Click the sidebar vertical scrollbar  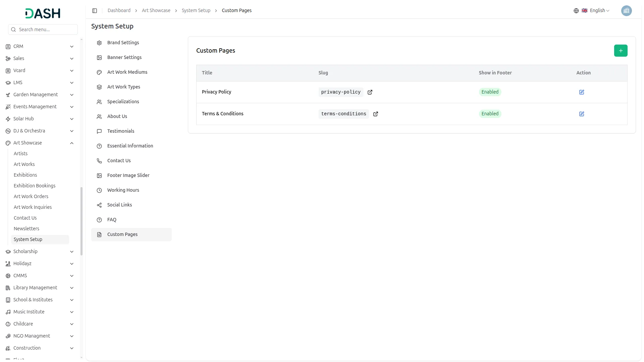coord(82,221)
